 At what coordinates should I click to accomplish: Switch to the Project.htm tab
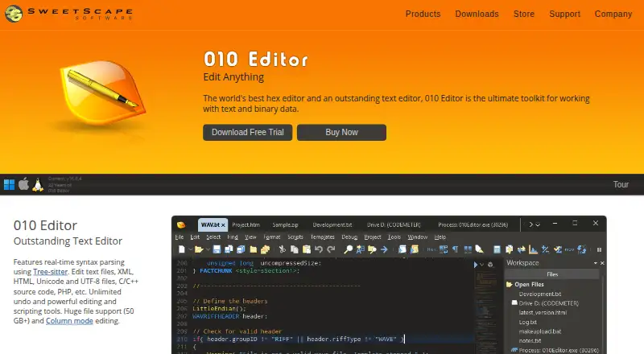pos(246,224)
